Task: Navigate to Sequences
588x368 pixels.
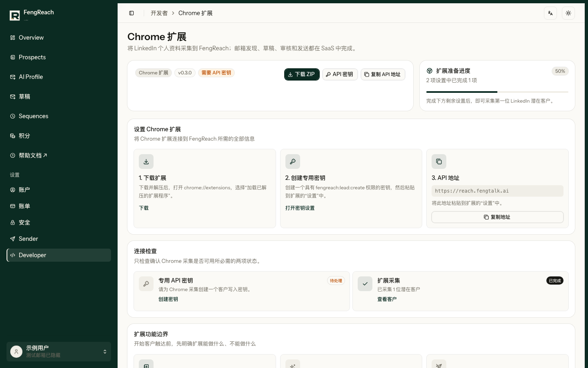Action: tap(59, 116)
